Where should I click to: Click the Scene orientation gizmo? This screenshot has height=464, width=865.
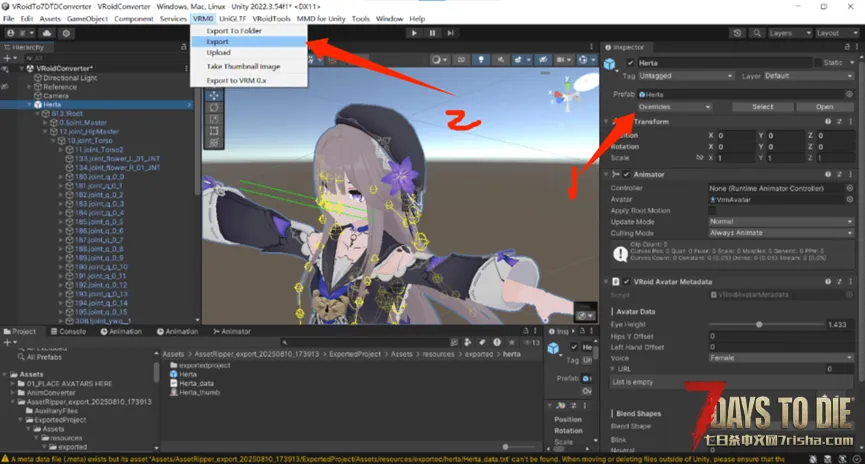click(566, 95)
